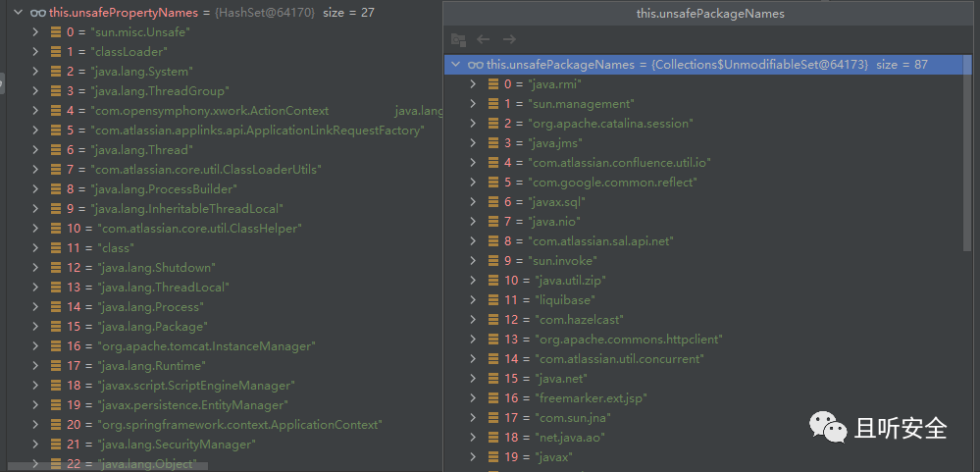Click the popup title this.unsafePackageNames
Screen dimensions: 980x472
(710, 13)
